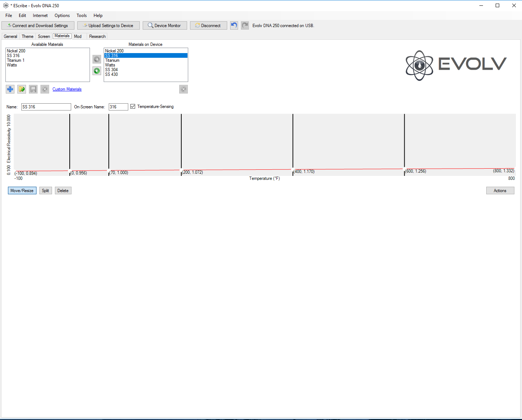Select SS 430 in Materials on Device

(x=112, y=74)
